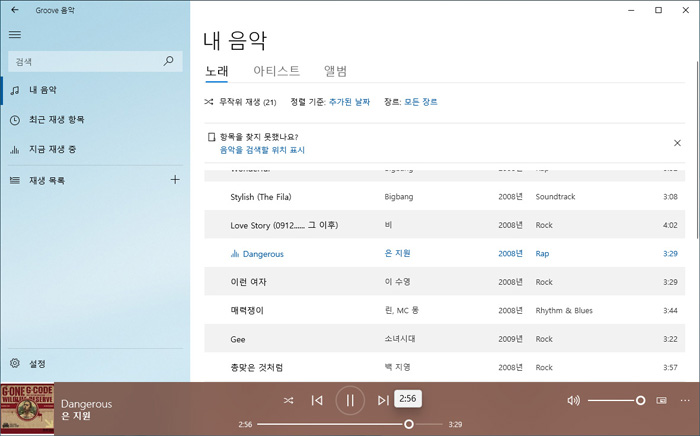
Task: Open more playback options ellipsis
Action: (685, 400)
